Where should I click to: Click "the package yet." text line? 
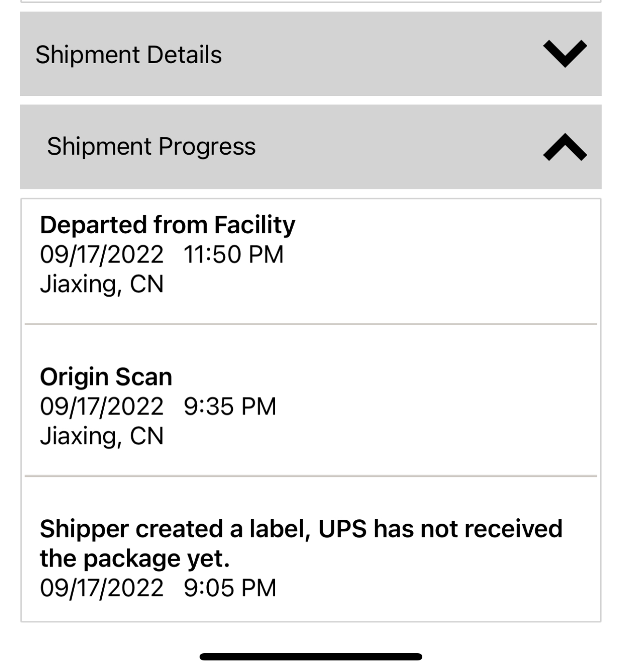click(x=135, y=558)
